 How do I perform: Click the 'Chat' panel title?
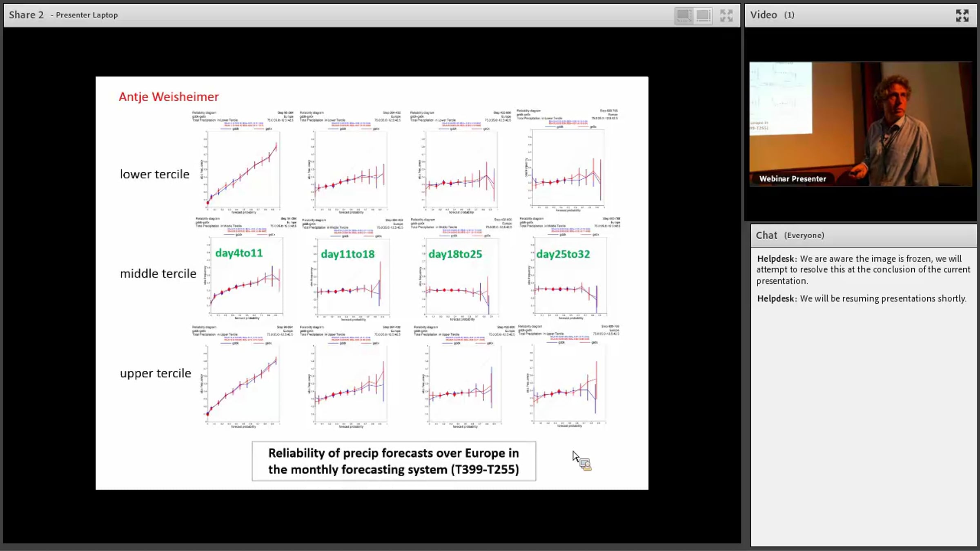point(766,236)
